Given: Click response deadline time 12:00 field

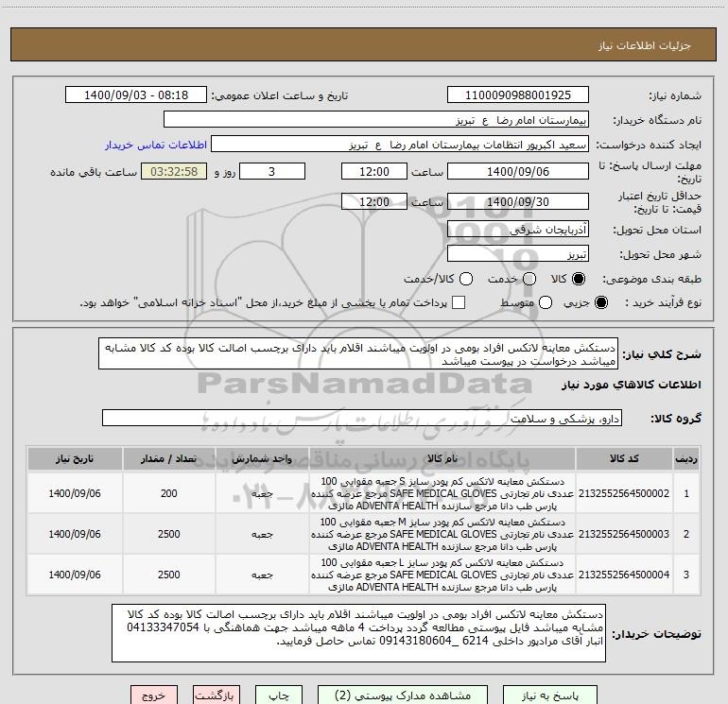Looking at the screenshot, I should (x=374, y=171).
